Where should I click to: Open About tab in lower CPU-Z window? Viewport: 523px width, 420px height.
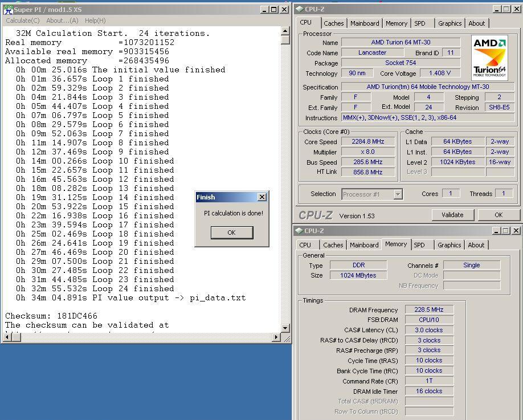point(476,245)
